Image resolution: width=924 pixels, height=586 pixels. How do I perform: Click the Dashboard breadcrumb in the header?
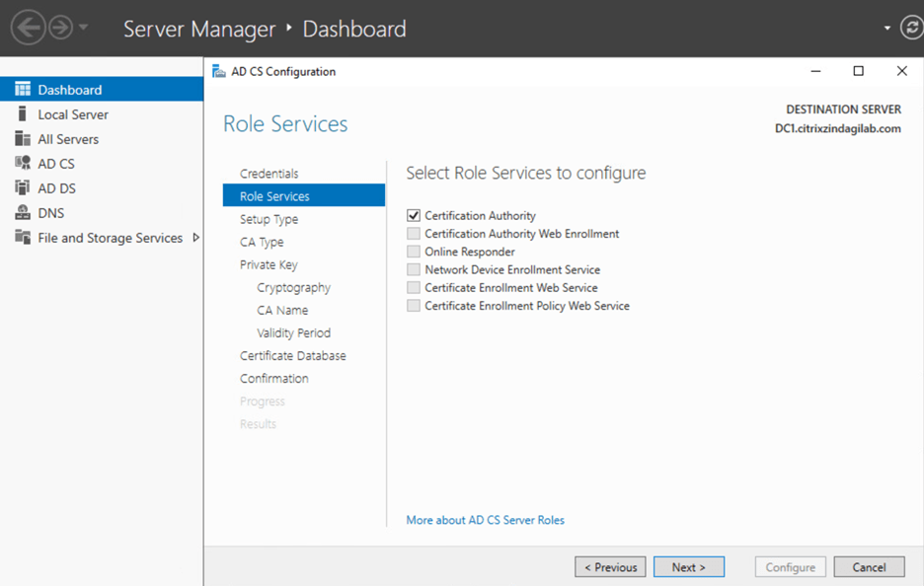[x=354, y=29]
